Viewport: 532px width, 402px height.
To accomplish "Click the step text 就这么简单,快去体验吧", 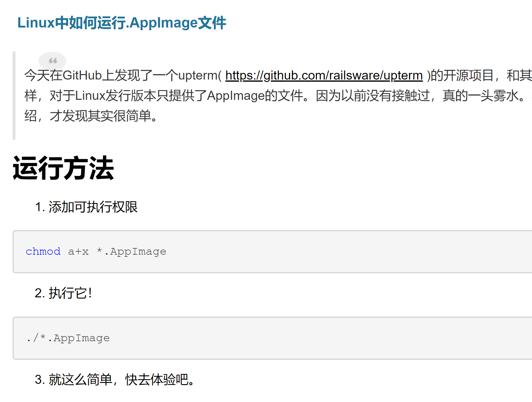I will (122, 380).
